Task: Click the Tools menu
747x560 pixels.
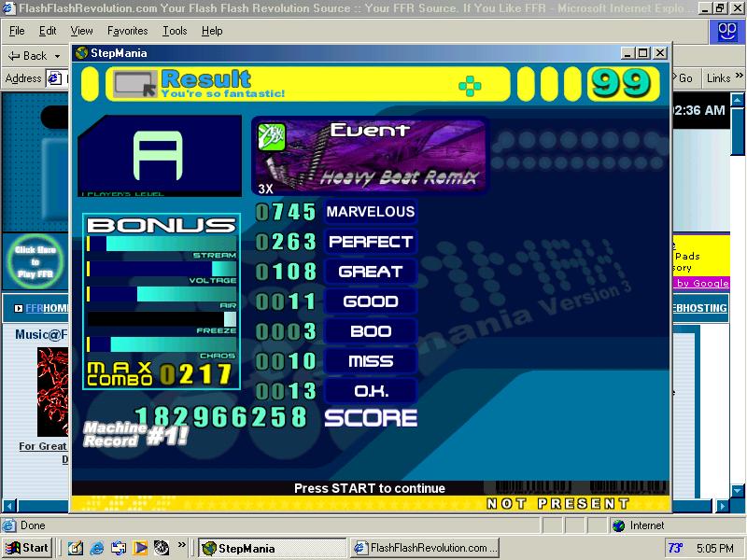Action: [175, 31]
